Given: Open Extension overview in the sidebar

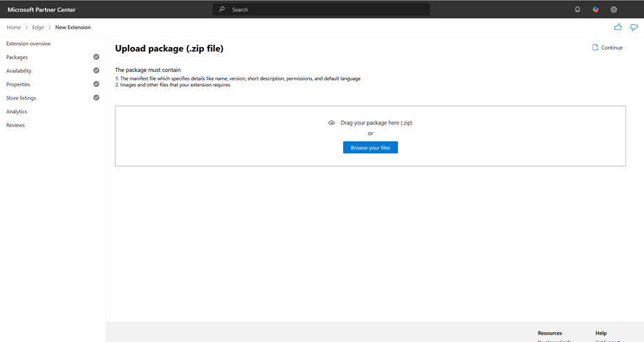Looking at the screenshot, I should (29, 43).
